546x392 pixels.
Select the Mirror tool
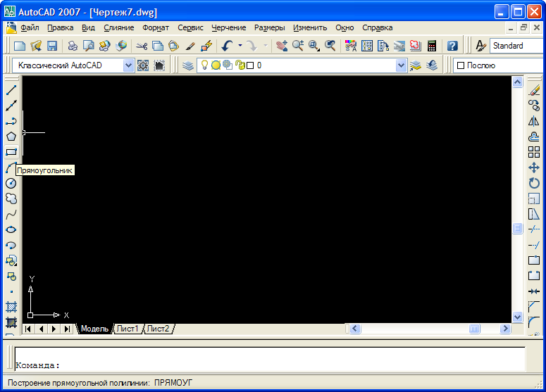click(534, 121)
